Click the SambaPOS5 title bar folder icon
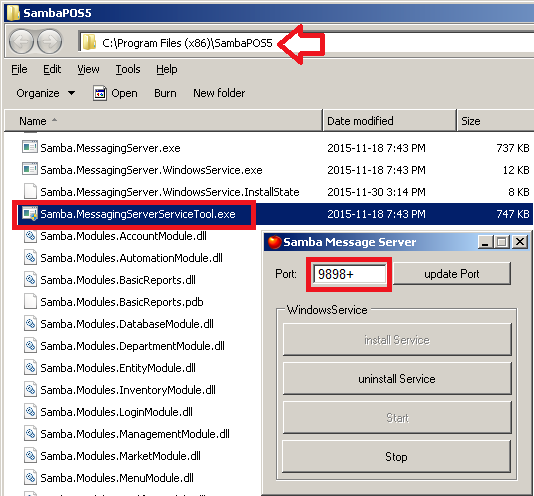534x496 pixels. click(13, 13)
